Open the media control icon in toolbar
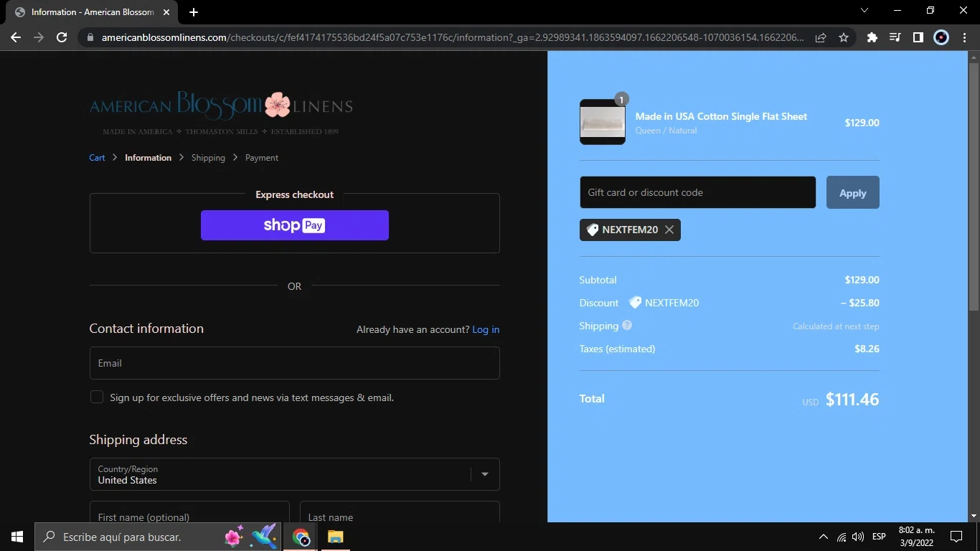 [895, 37]
